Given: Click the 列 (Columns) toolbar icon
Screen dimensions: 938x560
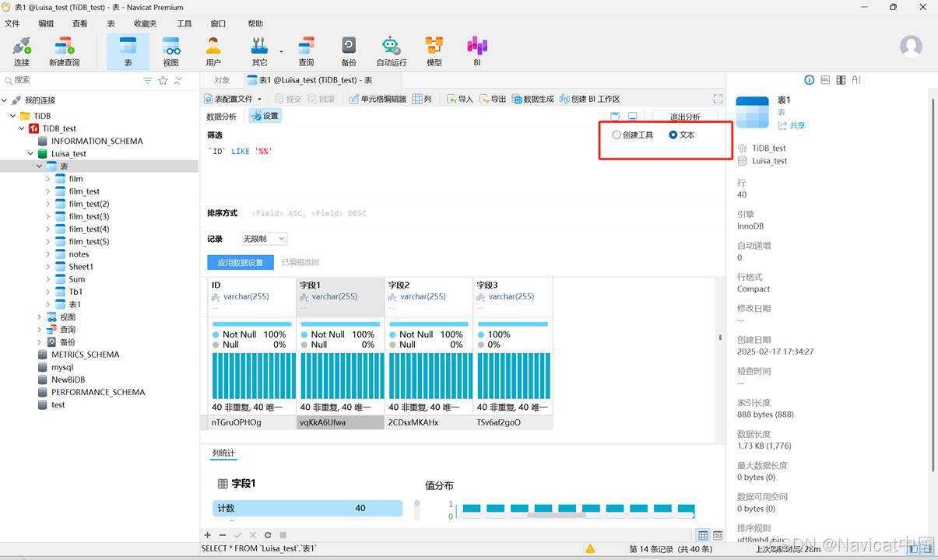Looking at the screenshot, I should pyautogui.click(x=422, y=99).
